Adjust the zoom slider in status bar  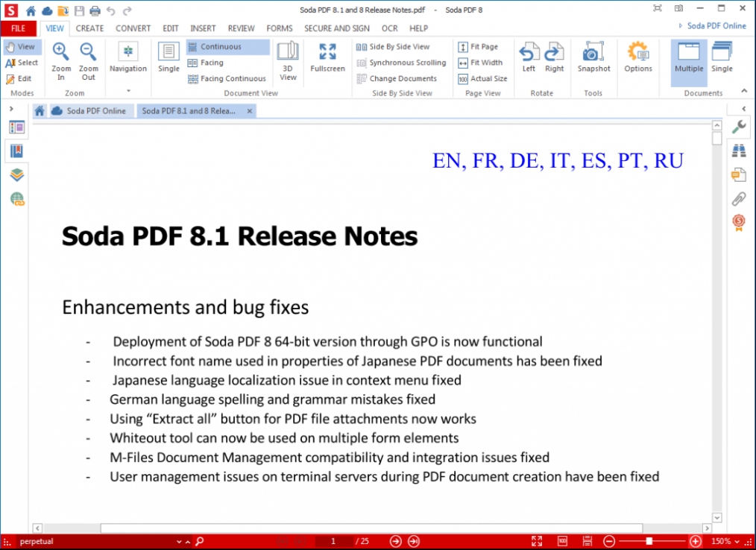[649, 541]
